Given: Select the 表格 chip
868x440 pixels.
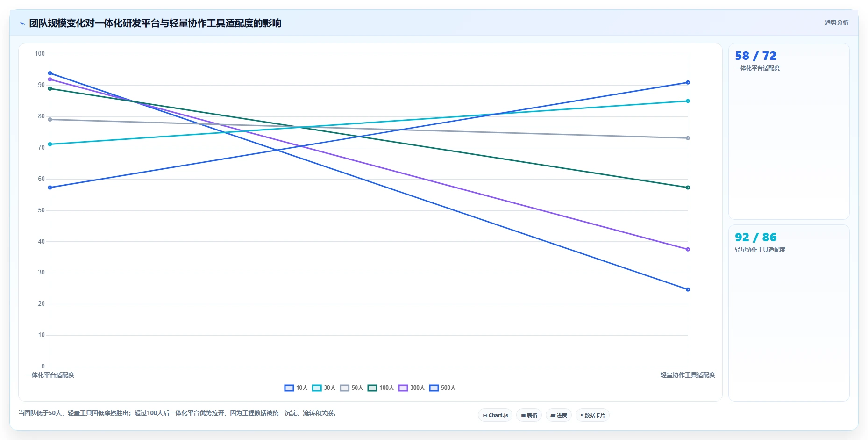Looking at the screenshot, I should pos(529,415).
